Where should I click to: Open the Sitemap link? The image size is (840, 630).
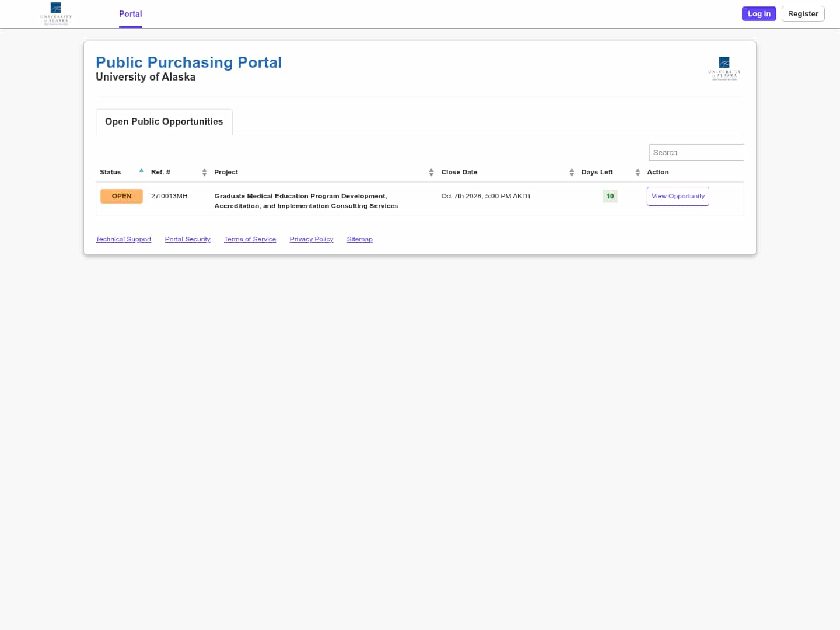pos(359,239)
